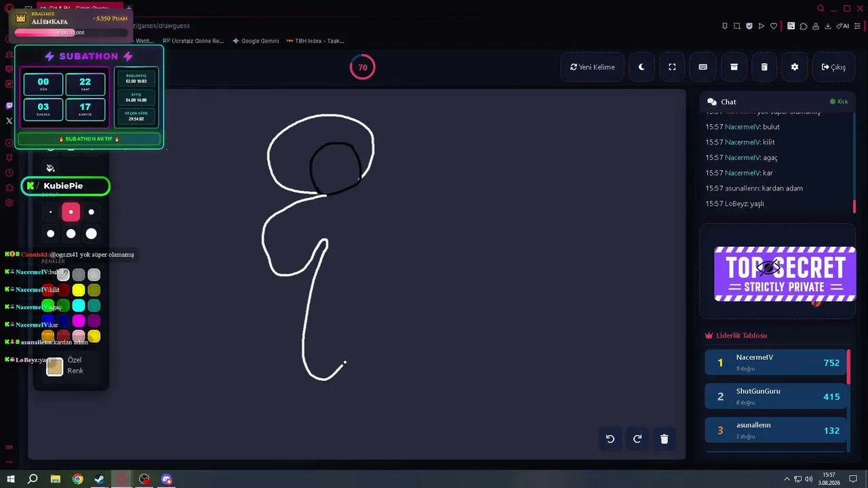Open the Opera sidebar settings gear
Screen dimensions: 868x488
coord(9,203)
